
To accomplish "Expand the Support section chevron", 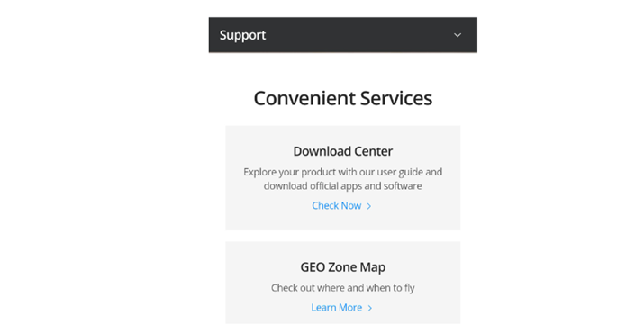I will tap(458, 35).
